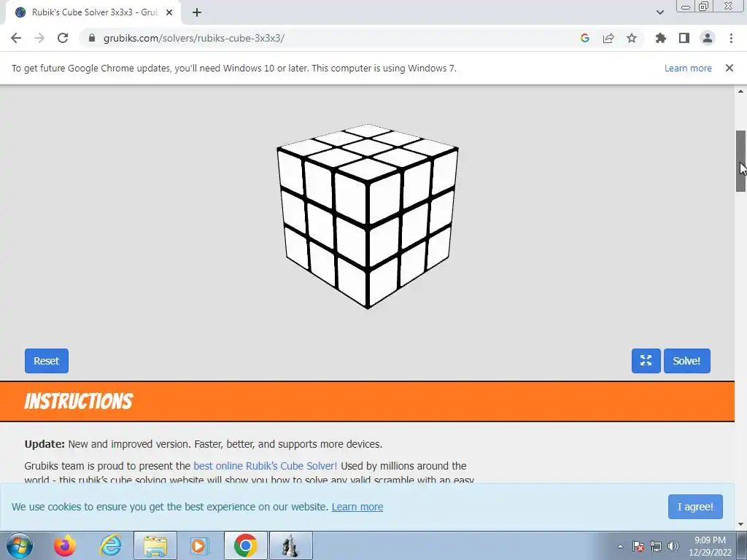Show hidden system tray icons
Screen dimensions: 747x560
[620, 546]
